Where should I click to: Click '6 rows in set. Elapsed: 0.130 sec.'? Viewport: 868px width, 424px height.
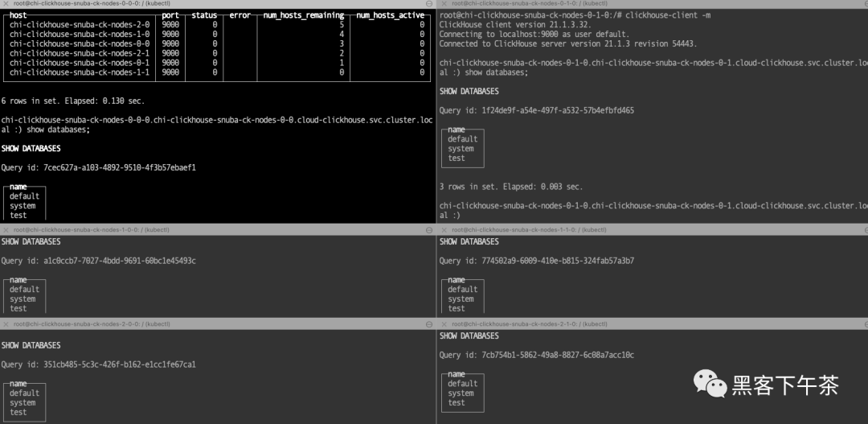(73, 101)
